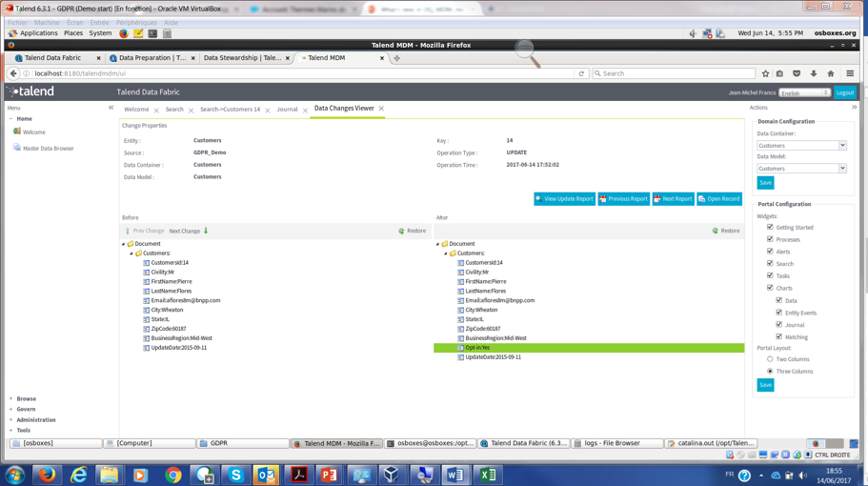Collapse the Menu panel with double chevron

click(x=111, y=108)
